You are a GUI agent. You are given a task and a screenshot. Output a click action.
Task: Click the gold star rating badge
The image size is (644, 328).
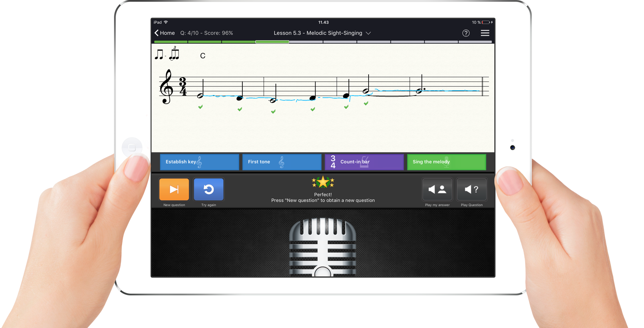coord(323,182)
